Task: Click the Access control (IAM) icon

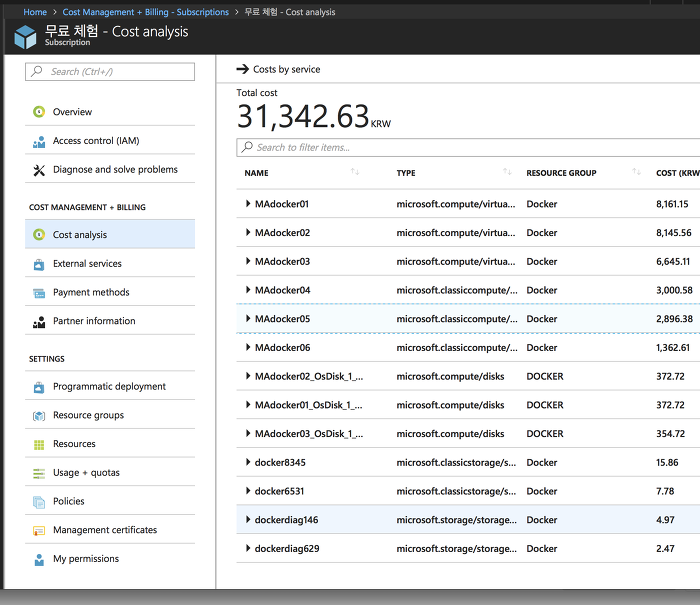Action: [x=39, y=142]
